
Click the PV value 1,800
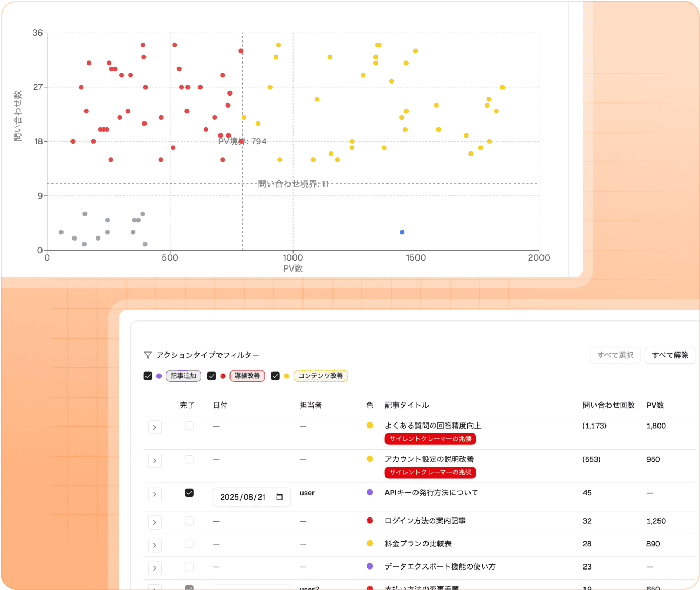(x=656, y=426)
